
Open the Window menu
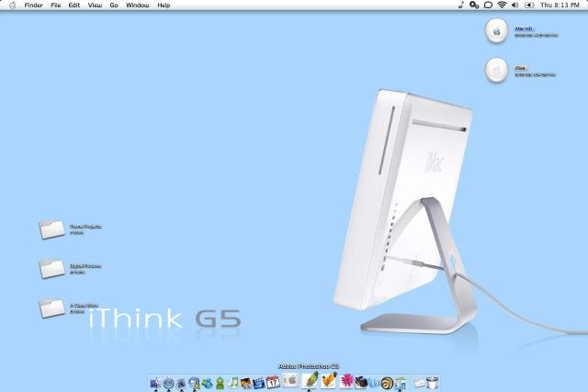137,6
